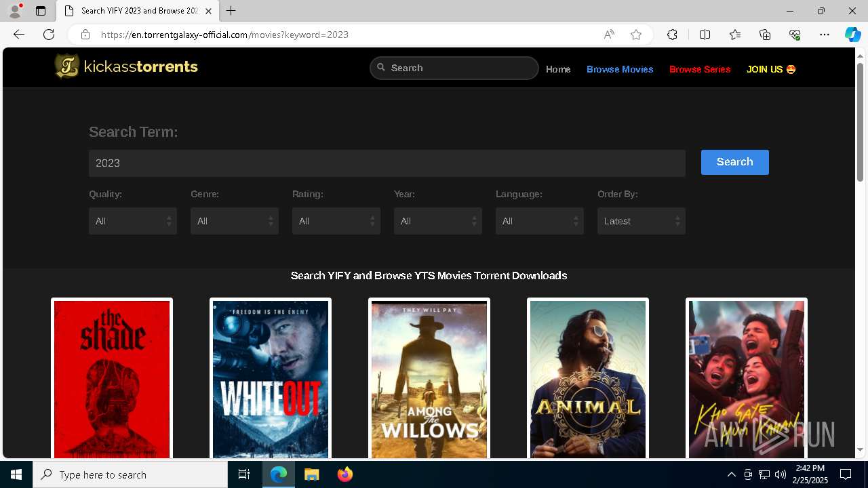Select the Search YIFY 2023 browser tab

point(138,11)
